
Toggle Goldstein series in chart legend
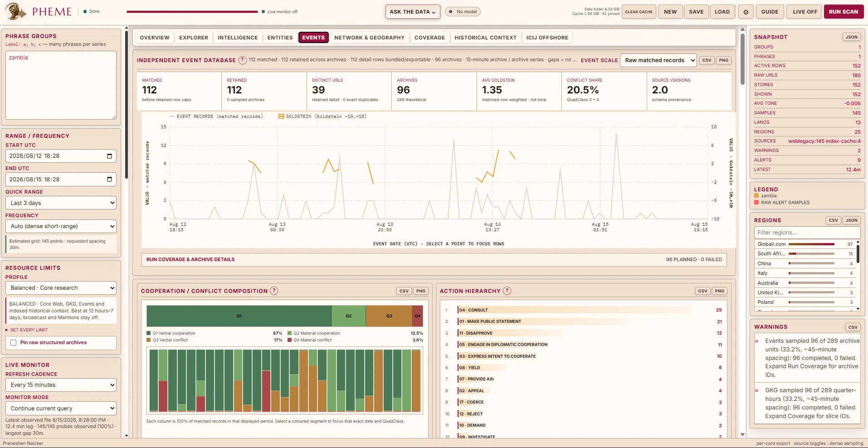click(322, 117)
